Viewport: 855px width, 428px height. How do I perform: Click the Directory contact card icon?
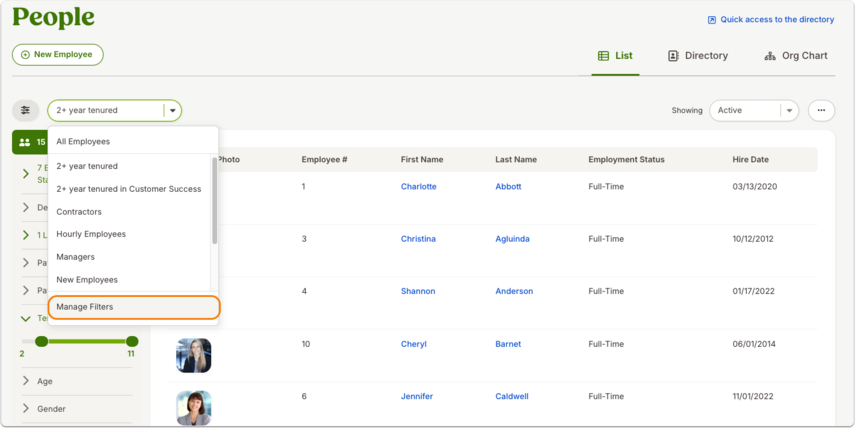(x=673, y=56)
